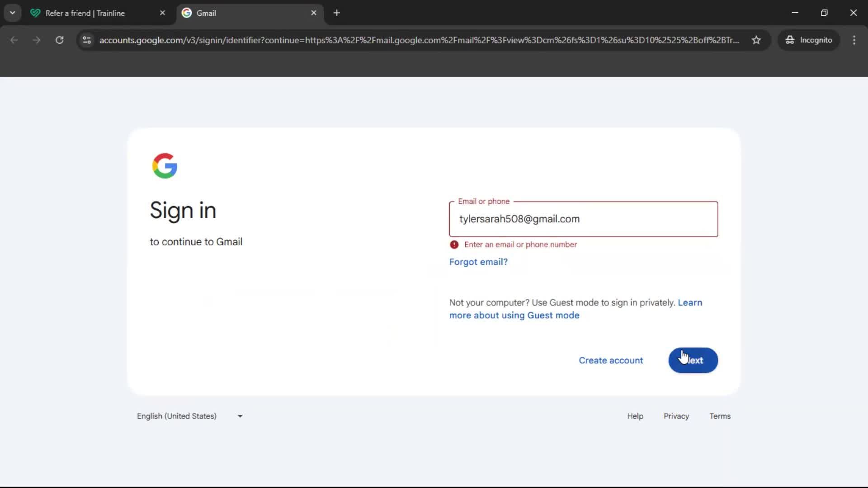Click the Incognito mode indicator
This screenshot has width=868, height=488.
(809, 40)
